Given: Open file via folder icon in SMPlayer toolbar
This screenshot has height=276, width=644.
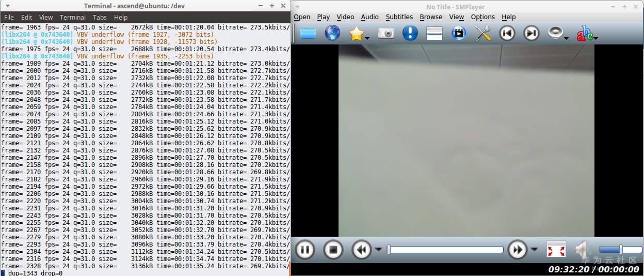Looking at the screenshot, I should [x=308, y=33].
